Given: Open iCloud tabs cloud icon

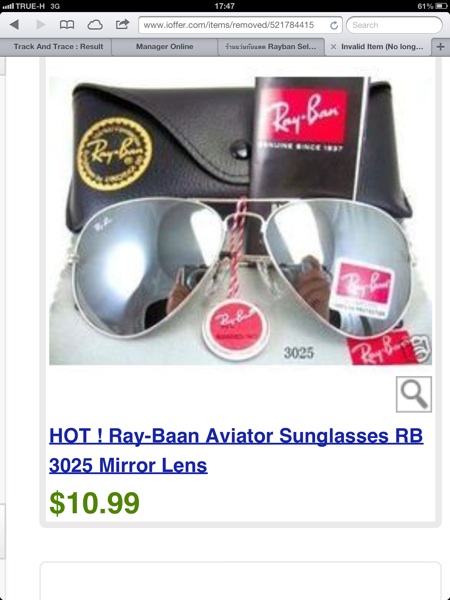Looking at the screenshot, I should (95, 25).
